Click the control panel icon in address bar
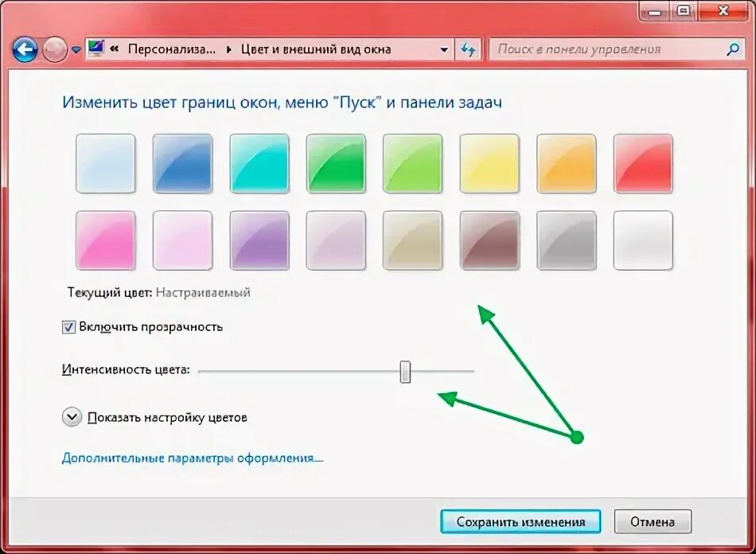The image size is (756, 554). point(96,49)
